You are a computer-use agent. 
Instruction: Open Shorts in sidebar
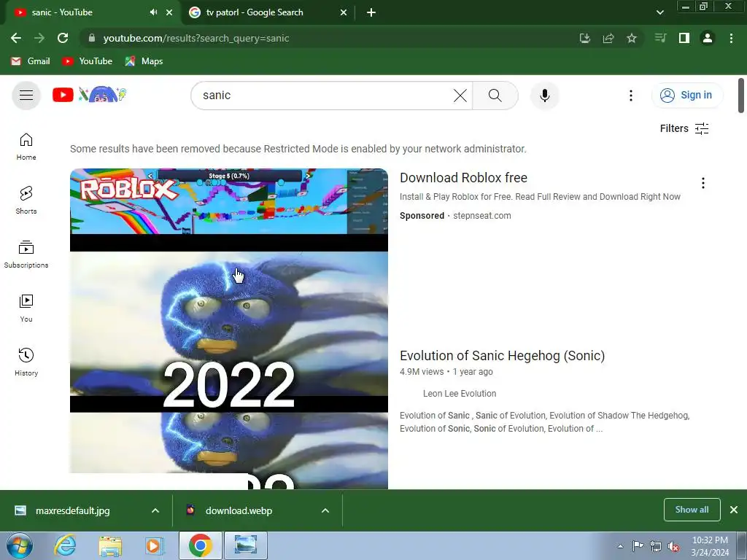pos(26,201)
